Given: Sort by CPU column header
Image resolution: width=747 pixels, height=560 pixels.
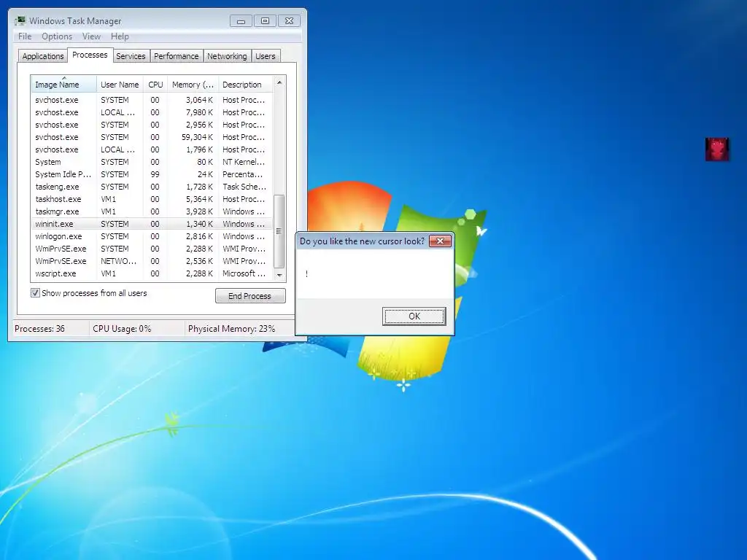Looking at the screenshot, I should (x=155, y=85).
